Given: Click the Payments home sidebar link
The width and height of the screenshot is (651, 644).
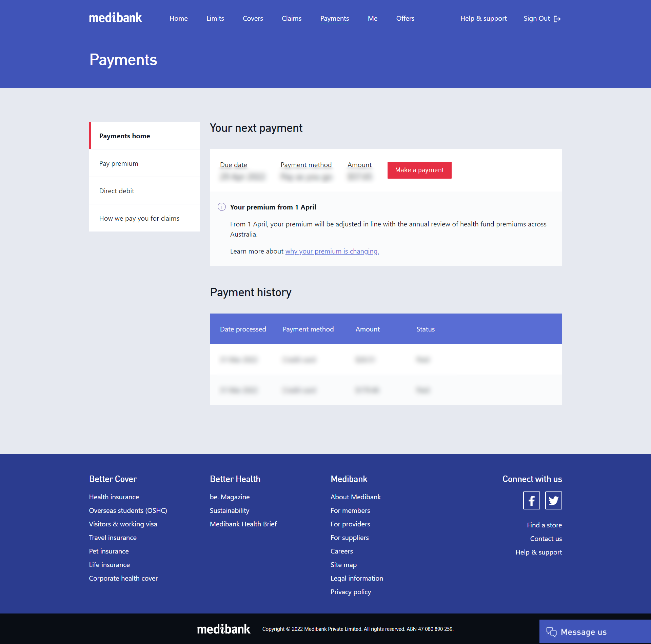Looking at the screenshot, I should click(124, 136).
